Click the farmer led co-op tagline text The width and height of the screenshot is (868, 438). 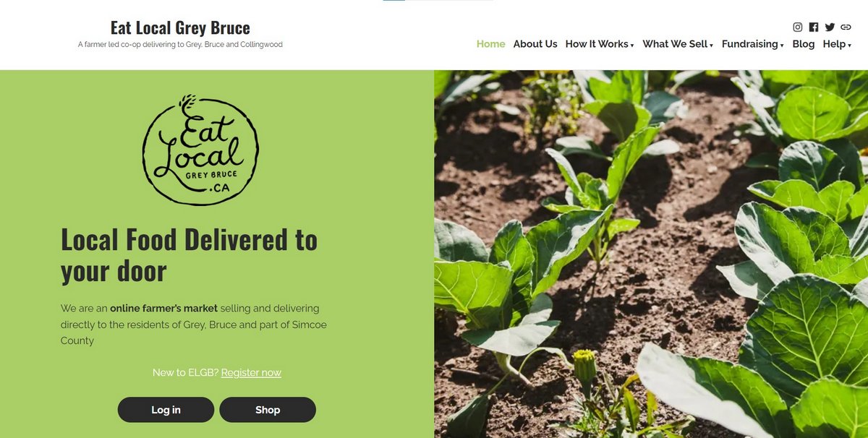180,45
